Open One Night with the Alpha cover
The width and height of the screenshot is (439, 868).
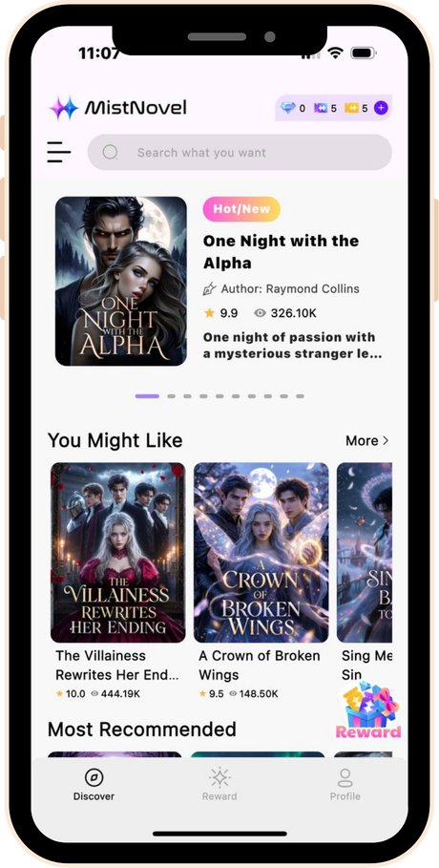(120, 281)
